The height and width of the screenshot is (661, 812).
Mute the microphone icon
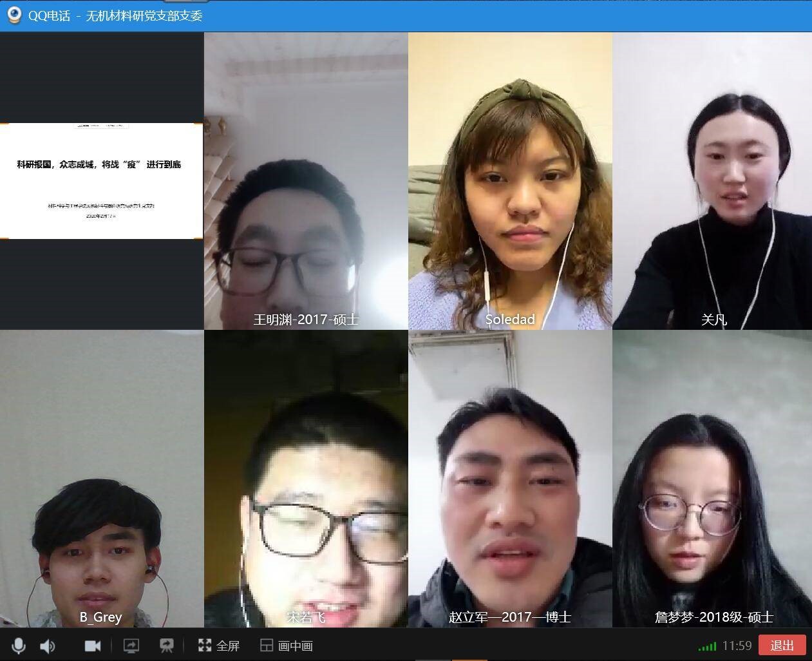pyautogui.click(x=18, y=646)
